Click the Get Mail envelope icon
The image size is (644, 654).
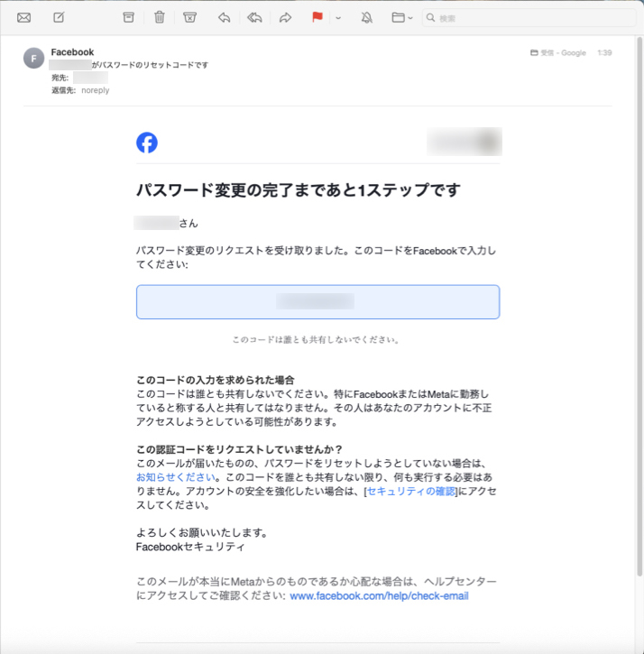tap(23, 17)
